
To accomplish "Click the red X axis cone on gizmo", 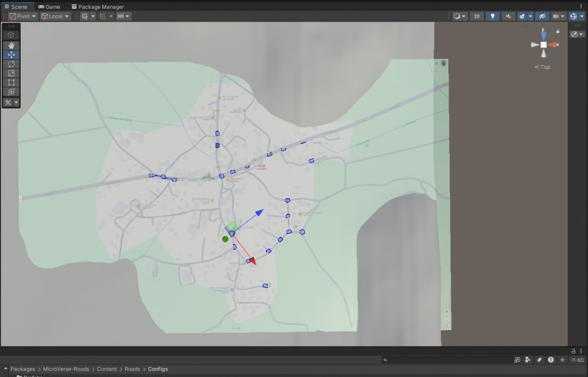I will [x=552, y=45].
